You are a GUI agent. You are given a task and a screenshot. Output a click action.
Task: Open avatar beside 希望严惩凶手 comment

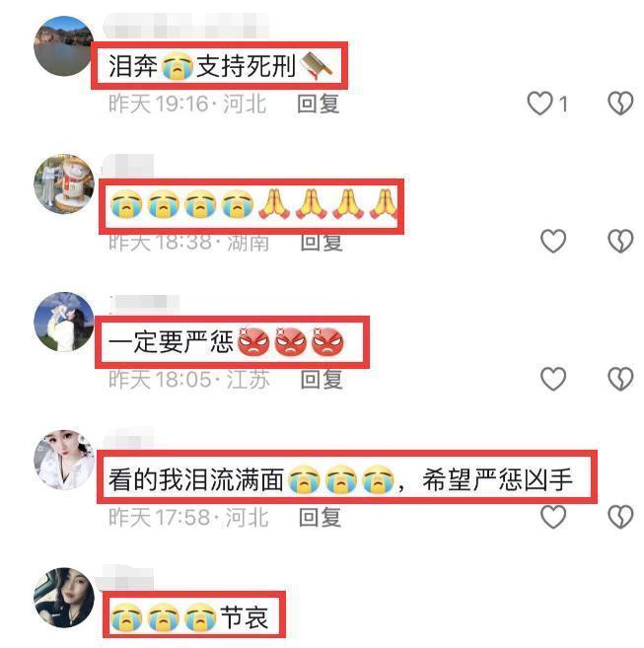64,460
